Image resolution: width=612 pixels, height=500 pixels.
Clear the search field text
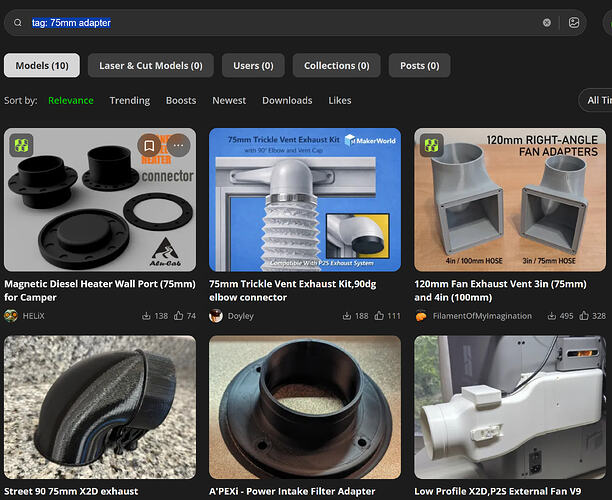[x=547, y=23]
